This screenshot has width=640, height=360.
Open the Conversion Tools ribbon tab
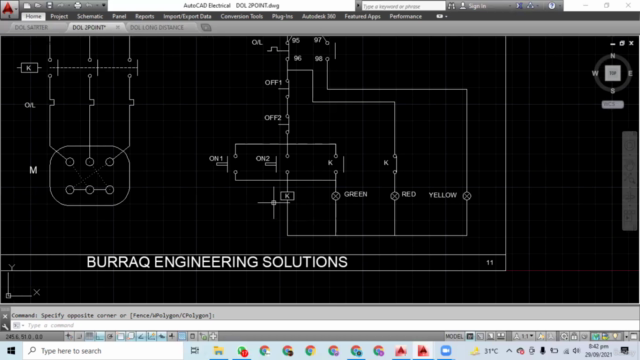[x=242, y=16]
